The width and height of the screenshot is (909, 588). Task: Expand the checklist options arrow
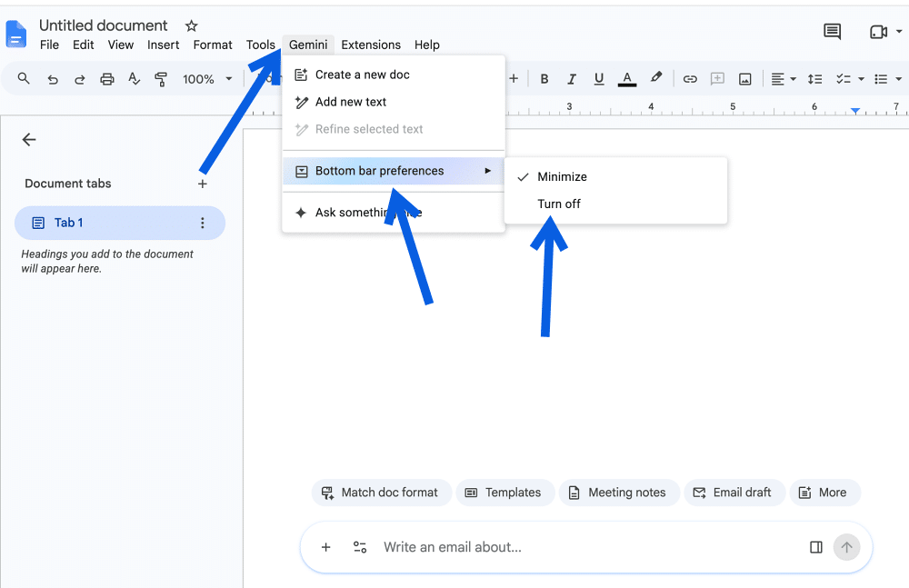pos(861,79)
